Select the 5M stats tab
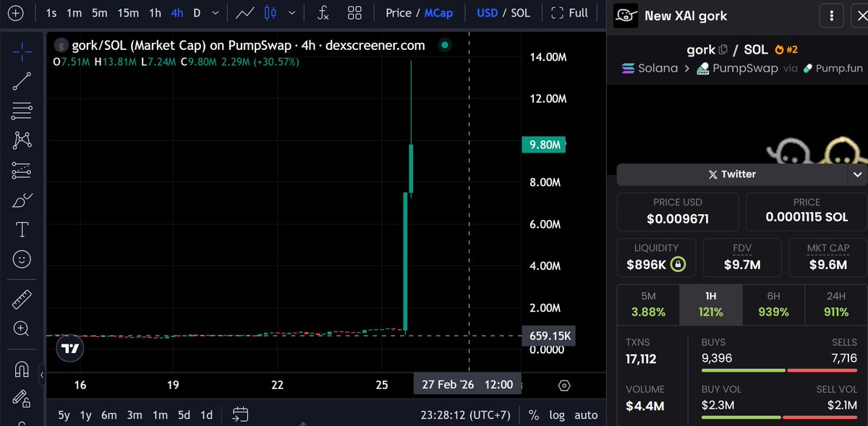This screenshot has height=426, width=868. point(648,305)
